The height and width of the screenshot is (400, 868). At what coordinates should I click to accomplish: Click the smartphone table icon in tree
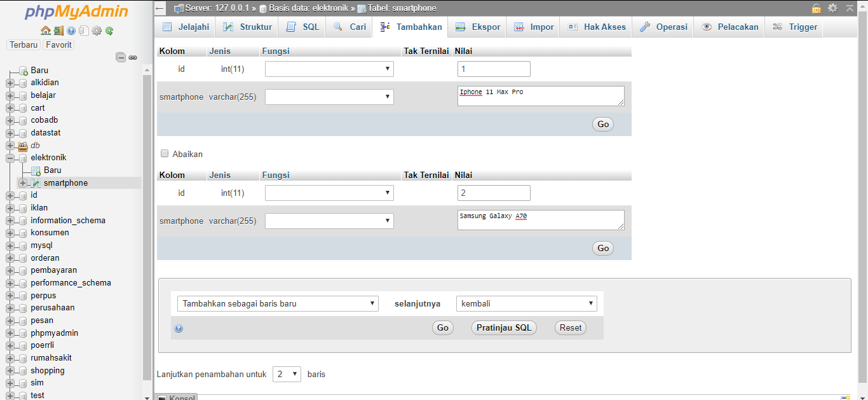[36, 183]
